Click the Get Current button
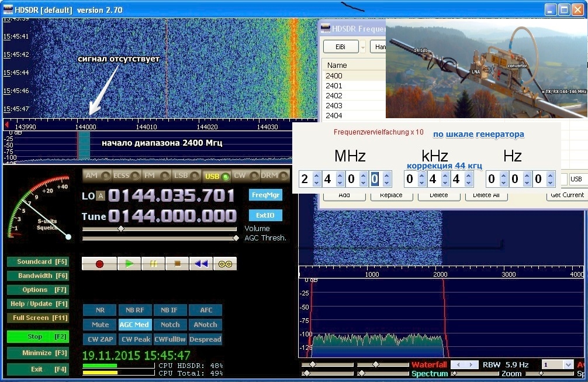The width and height of the screenshot is (588, 382). click(x=567, y=195)
